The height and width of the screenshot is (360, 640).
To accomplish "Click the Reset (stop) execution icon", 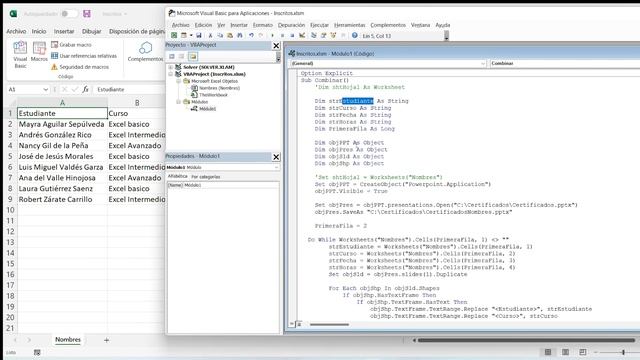I will coord(292,36).
